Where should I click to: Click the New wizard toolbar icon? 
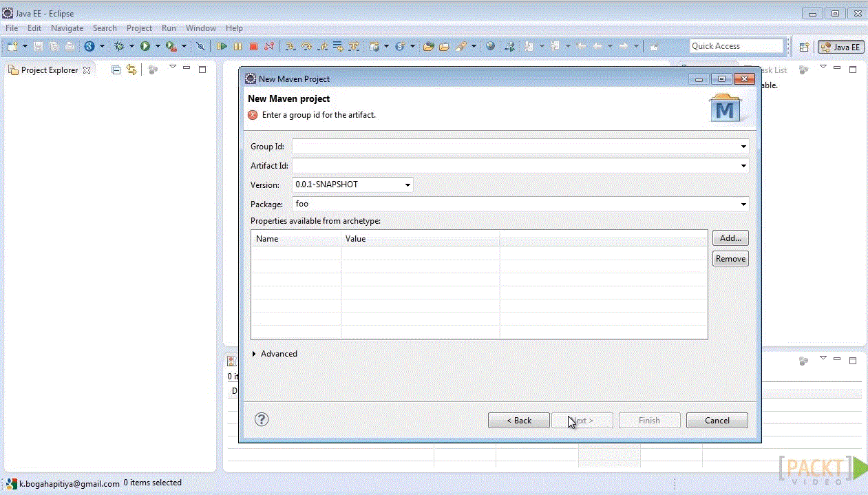click(x=12, y=46)
